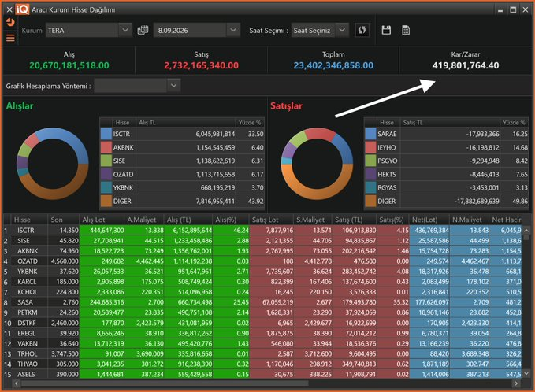Image resolution: width=535 pixels, height=392 pixels.
Task: Click the Satış total 2,732,165,340.00
Action: tap(201, 65)
